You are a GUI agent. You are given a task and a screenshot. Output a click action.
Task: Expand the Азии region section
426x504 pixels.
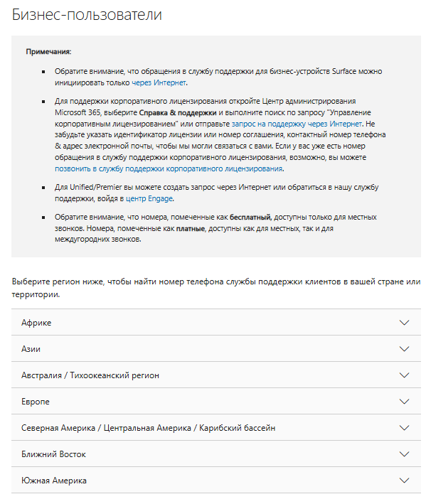tap(216, 349)
